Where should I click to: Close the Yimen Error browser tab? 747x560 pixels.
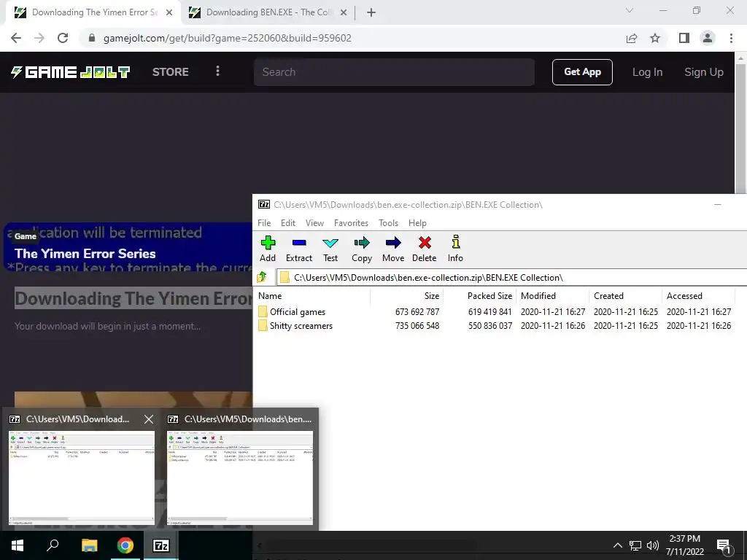[x=169, y=13]
